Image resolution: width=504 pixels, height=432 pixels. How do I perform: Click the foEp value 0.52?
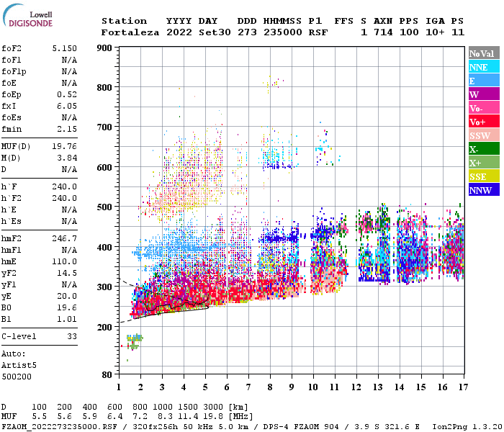click(x=67, y=94)
